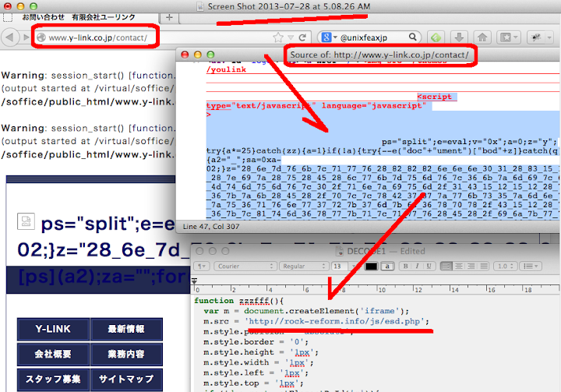Click the Line 47, Col 307 status text
Viewport: 561px width, 392px height.
coord(211,227)
